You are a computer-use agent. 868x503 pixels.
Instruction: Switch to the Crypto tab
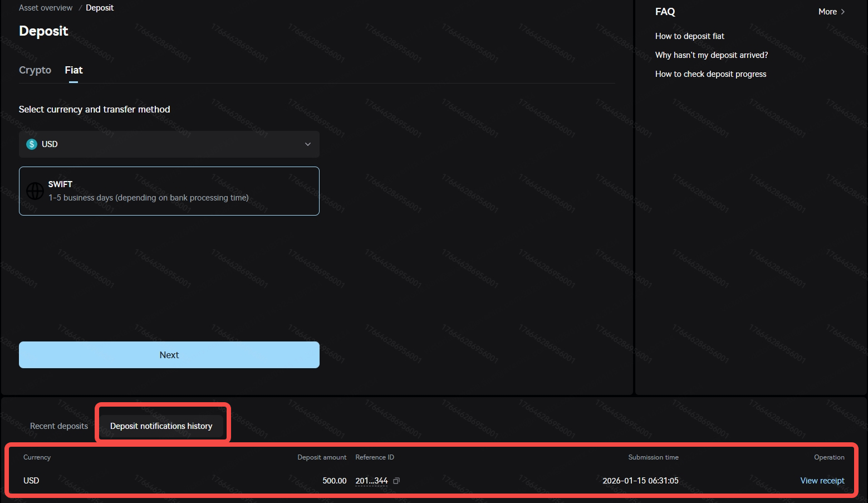point(35,70)
